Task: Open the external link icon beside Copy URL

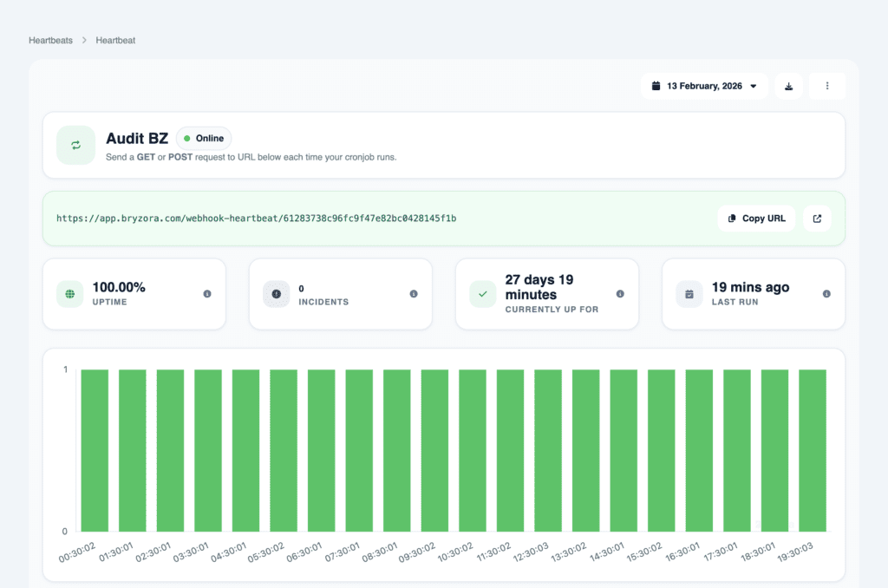Action: coord(816,218)
